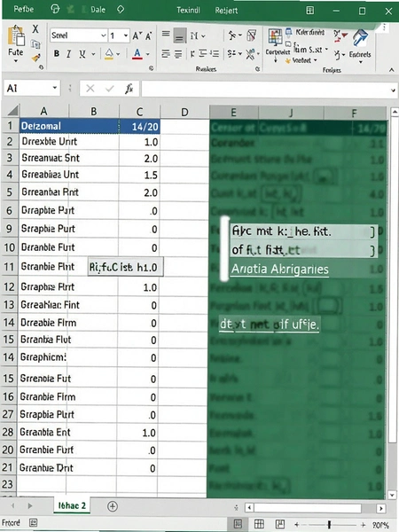Expand the Name Box dropdown arrow
This screenshot has height=532, width=399.
pos(55,88)
